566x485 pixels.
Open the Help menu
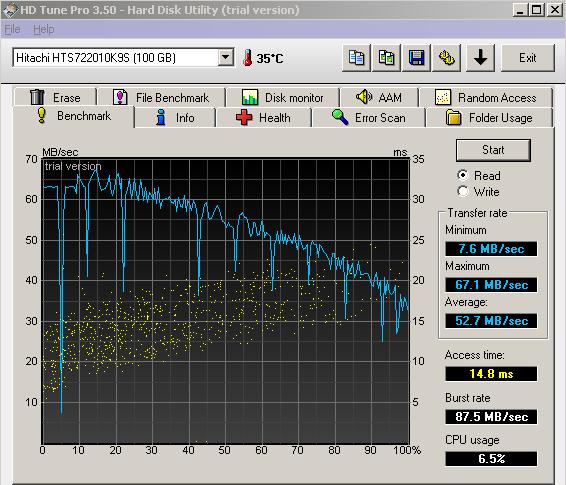[x=44, y=29]
